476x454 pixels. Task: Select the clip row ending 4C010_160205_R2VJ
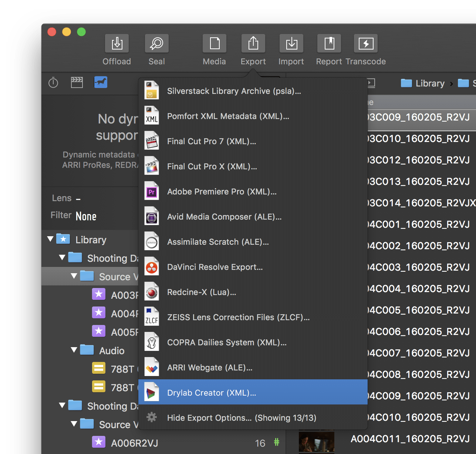point(422,417)
